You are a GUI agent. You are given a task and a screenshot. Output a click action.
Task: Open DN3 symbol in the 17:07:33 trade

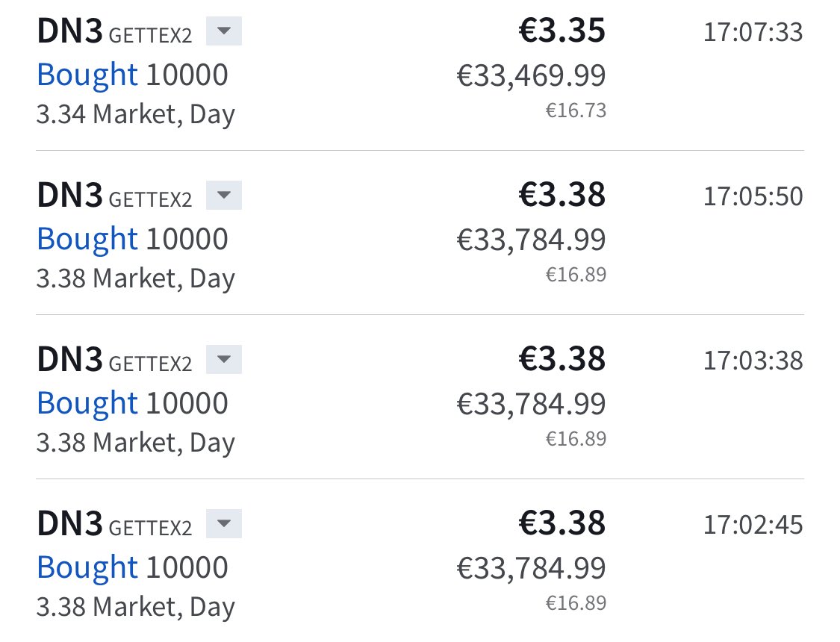pos(69,31)
